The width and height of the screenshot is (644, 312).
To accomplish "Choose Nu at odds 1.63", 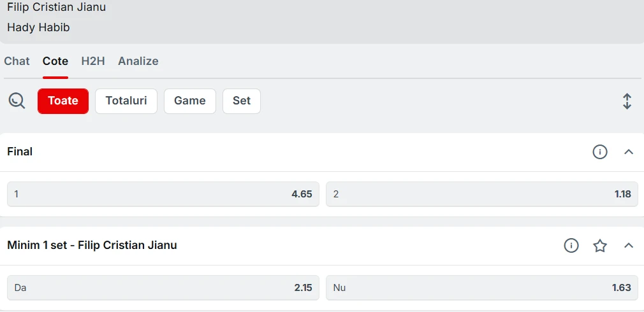I will [x=482, y=287].
